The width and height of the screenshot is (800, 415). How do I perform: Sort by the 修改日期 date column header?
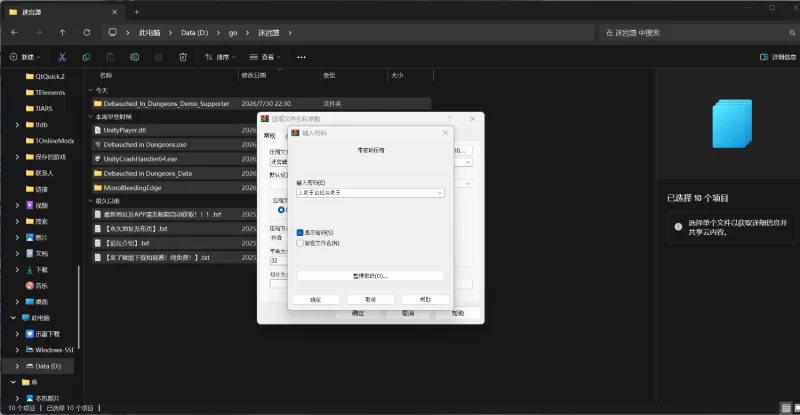254,76
